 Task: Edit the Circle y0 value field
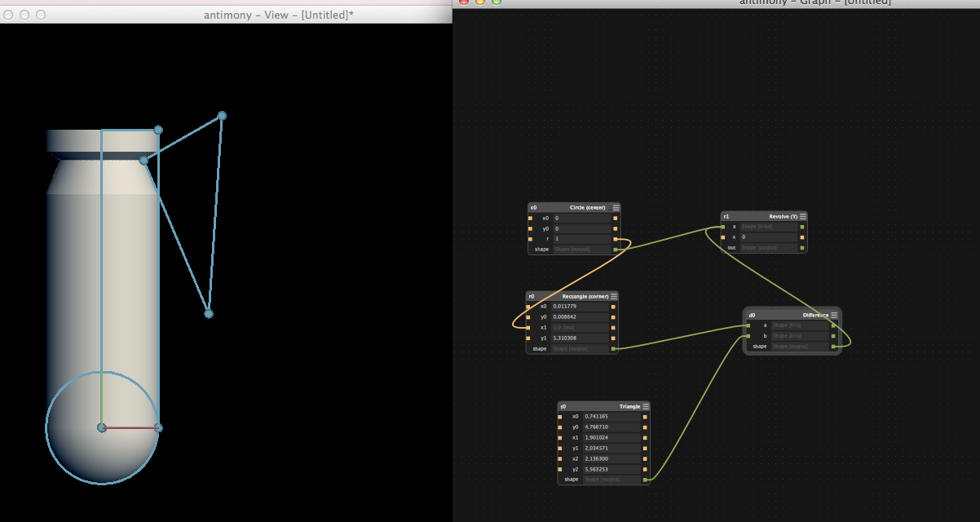(x=581, y=228)
